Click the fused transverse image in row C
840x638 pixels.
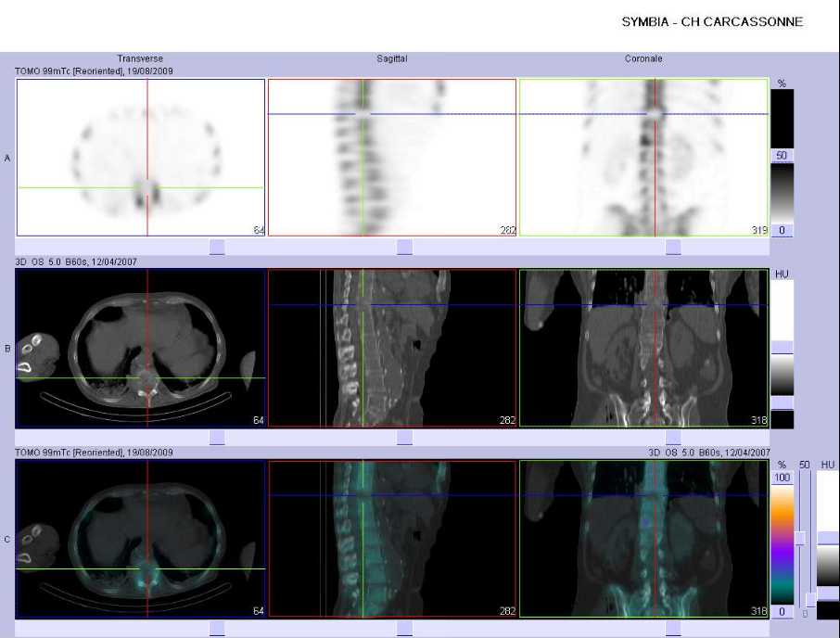click(x=141, y=539)
